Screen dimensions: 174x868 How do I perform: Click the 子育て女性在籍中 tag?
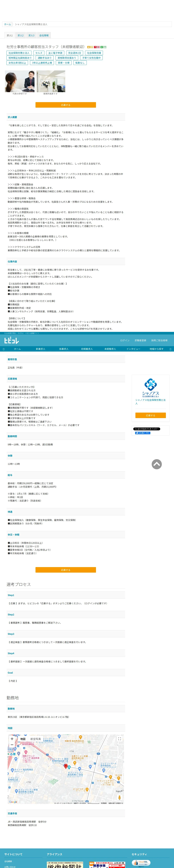(x=91, y=58)
